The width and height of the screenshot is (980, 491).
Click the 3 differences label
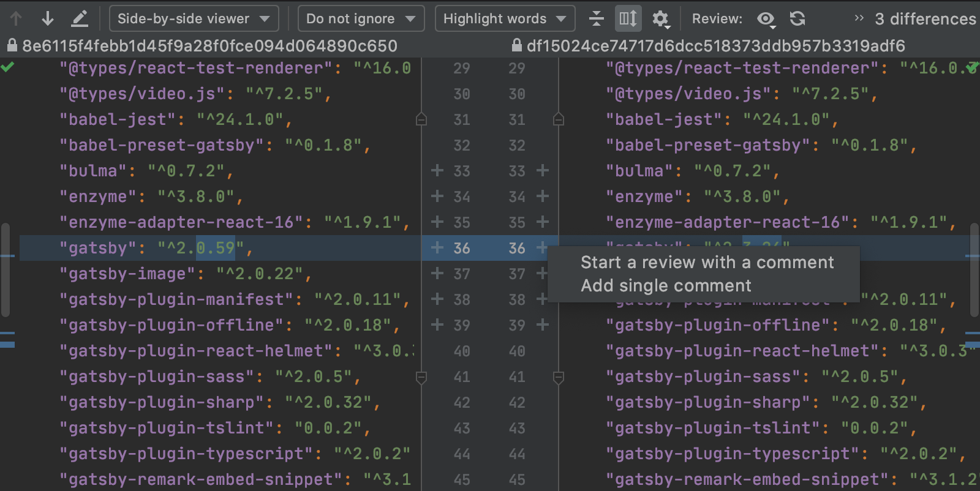pyautogui.click(x=925, y=19)
